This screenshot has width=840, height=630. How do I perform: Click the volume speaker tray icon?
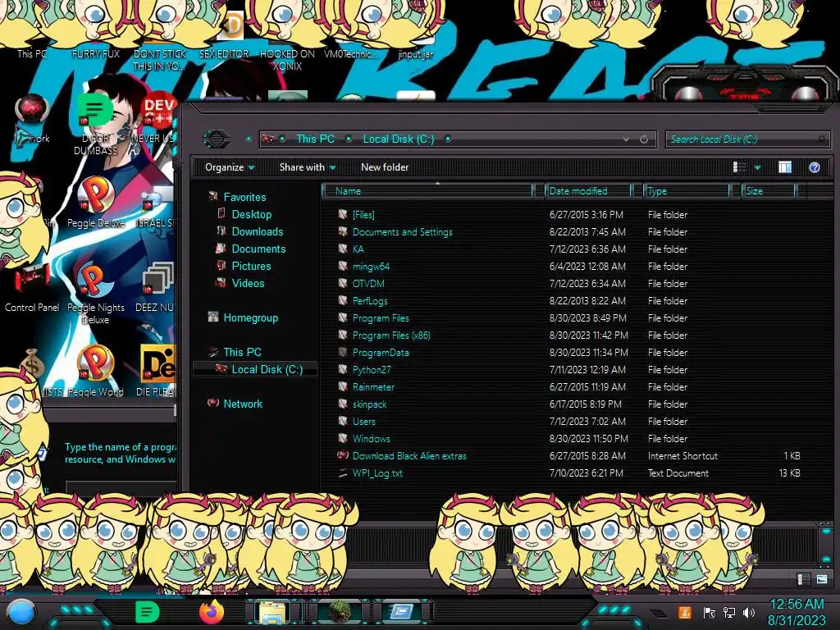tap(749, 612)
